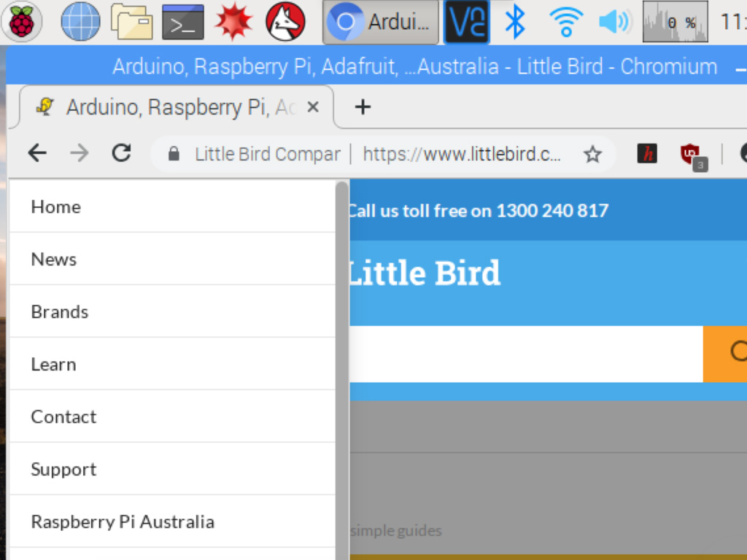Open the Brands menu item
This screenshot has height=560, width=747.
(172, 311)
